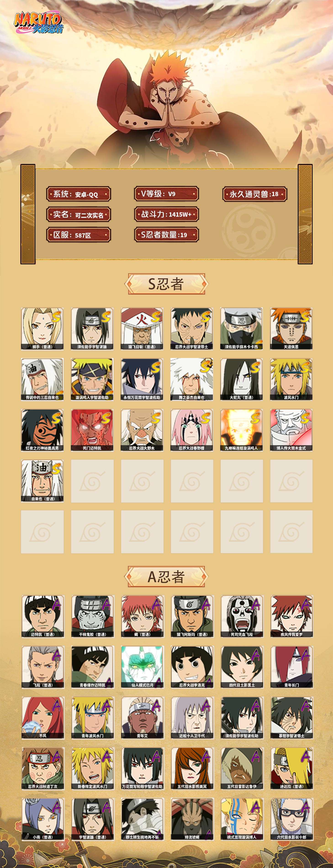
Task: Select the 六代目水影长十郎 portrait
Action: [x=292, y=819]
